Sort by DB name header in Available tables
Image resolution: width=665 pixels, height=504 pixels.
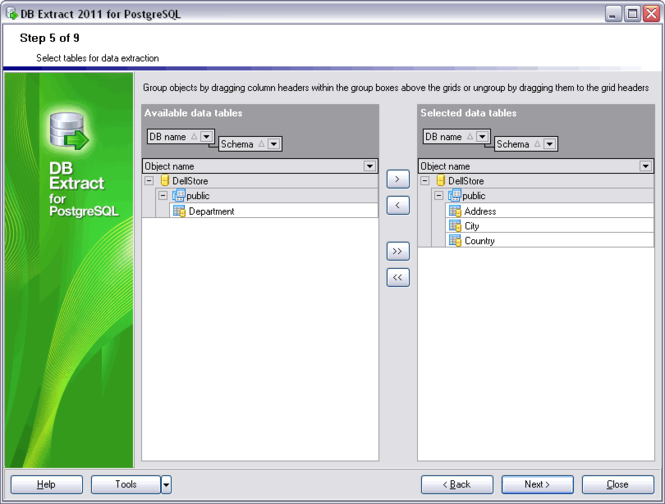point(181,137)
